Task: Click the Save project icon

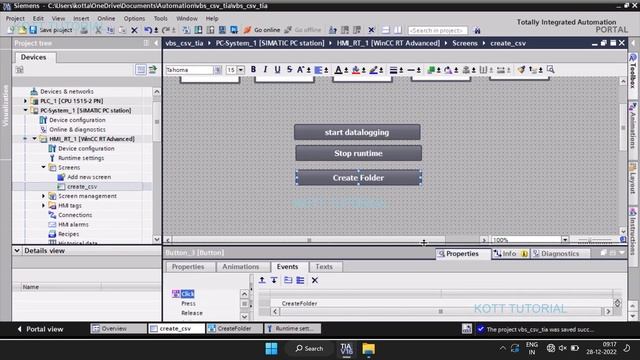Action: 33,30
